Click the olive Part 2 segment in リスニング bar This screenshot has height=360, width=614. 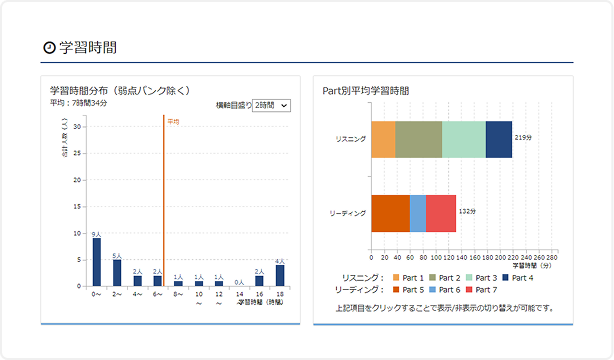(x=419, y=139)
